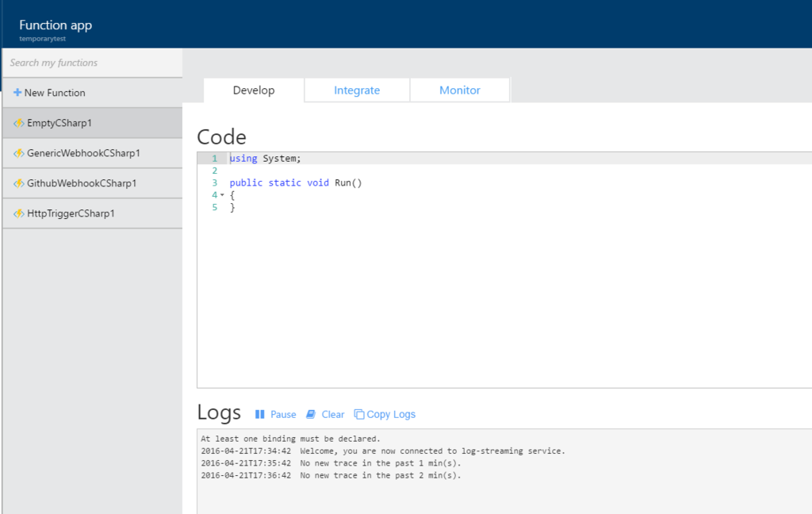Click the New Function button

click(49, 92)
